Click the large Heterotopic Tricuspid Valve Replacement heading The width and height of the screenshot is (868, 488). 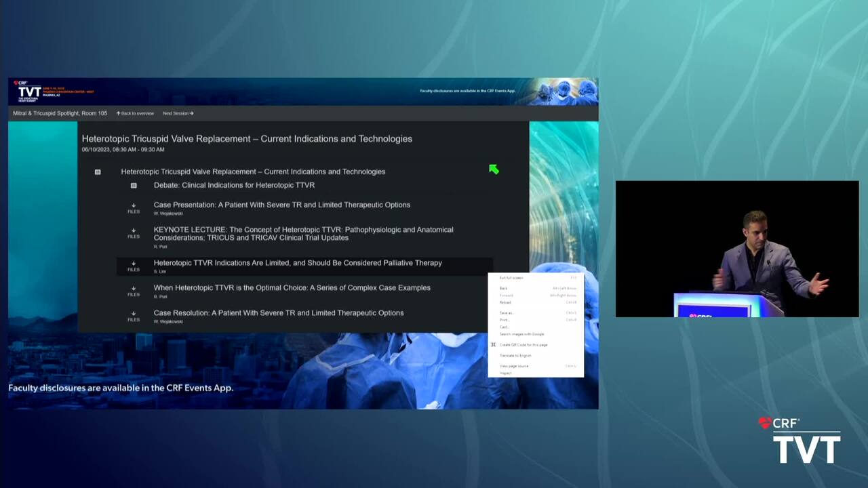[x=247, y=139]
